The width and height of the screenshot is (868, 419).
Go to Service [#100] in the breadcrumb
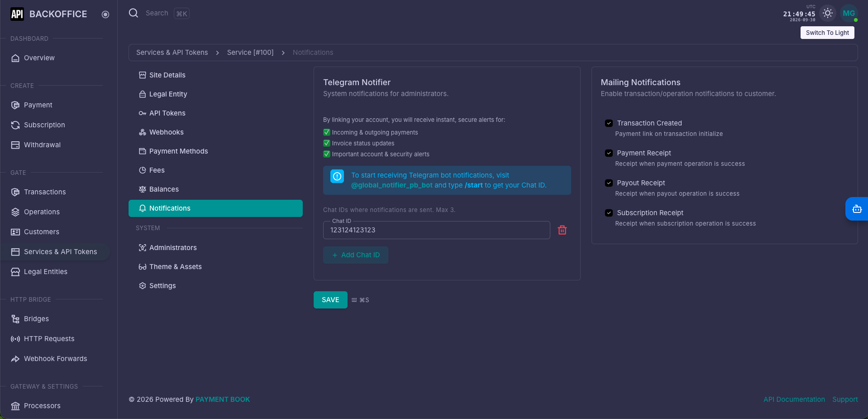tap(250, 53)
